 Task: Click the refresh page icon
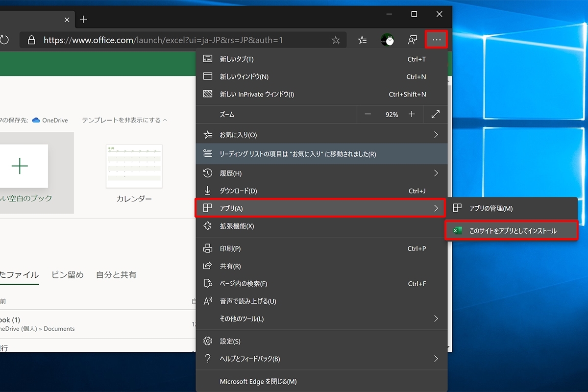(x=4, y=40)
